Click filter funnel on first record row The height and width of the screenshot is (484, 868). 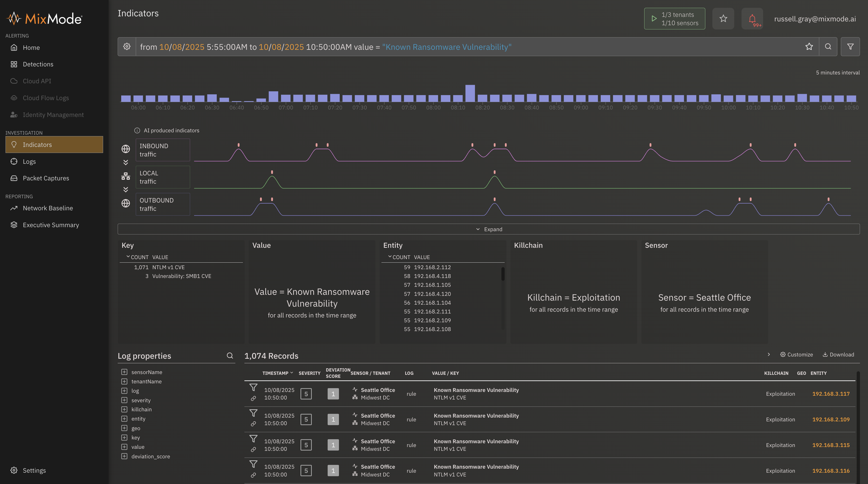[253, 387]
